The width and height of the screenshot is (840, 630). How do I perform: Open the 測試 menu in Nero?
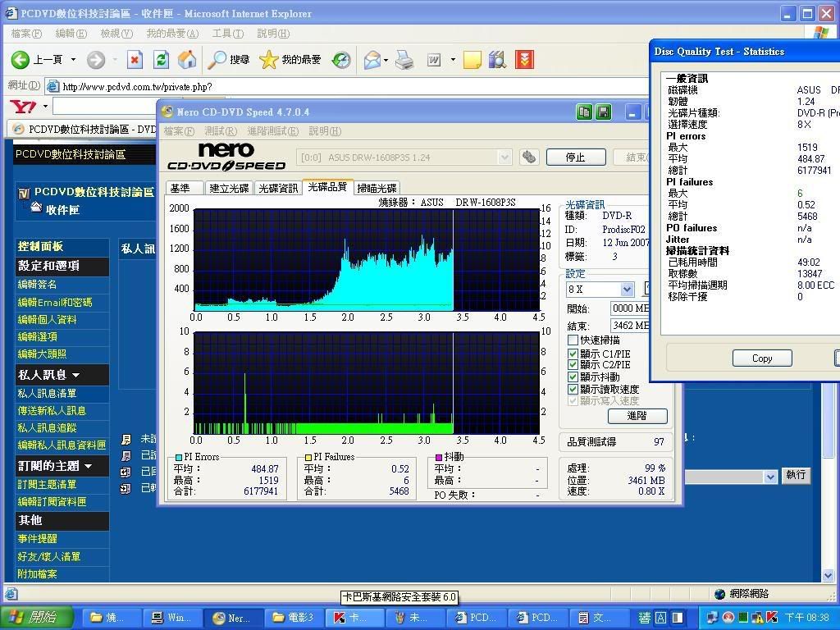pos(221,131)
